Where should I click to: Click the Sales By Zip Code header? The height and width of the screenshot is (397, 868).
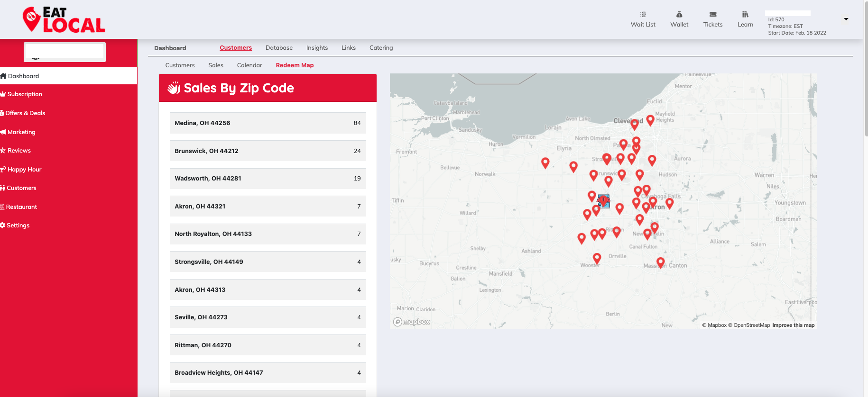pos(268,88)
